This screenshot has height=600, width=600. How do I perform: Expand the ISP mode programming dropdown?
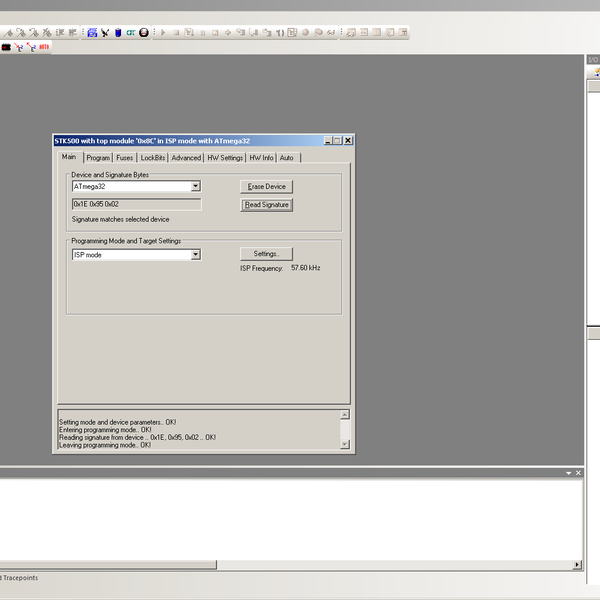[x=196, y=255]
